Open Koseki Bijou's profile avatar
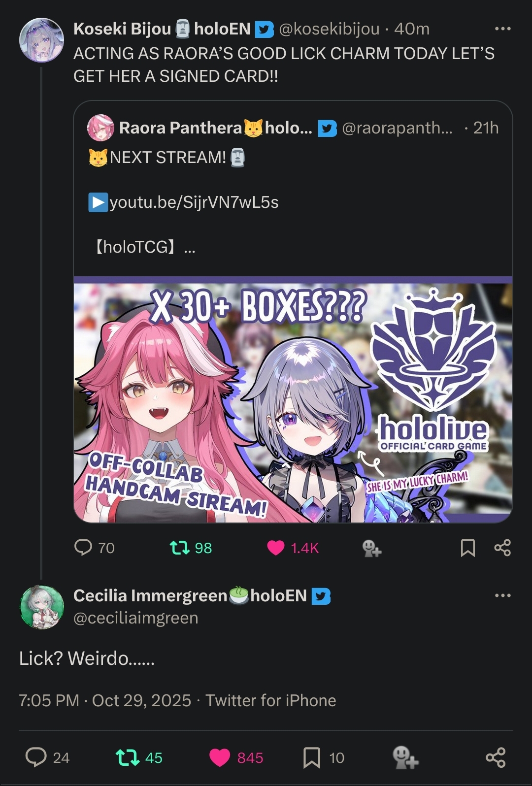Screen dimensions: 532x786 41,40
